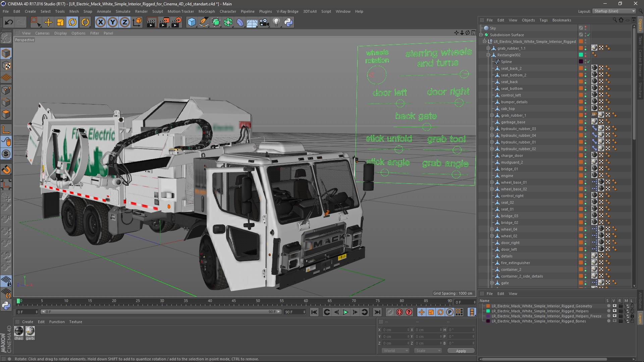Enable the Snap S icon
644x362 pixels.
pyautogui.click(x=6, y=154)
